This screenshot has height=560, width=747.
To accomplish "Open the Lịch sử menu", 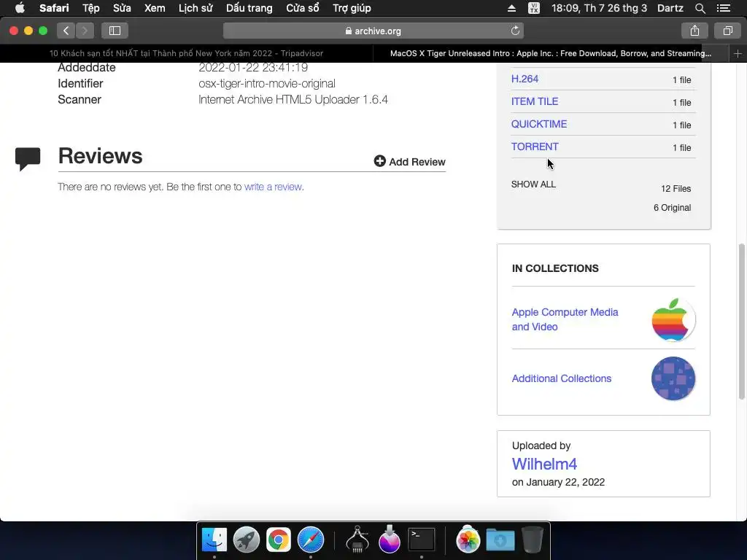I will click(196, 8).
